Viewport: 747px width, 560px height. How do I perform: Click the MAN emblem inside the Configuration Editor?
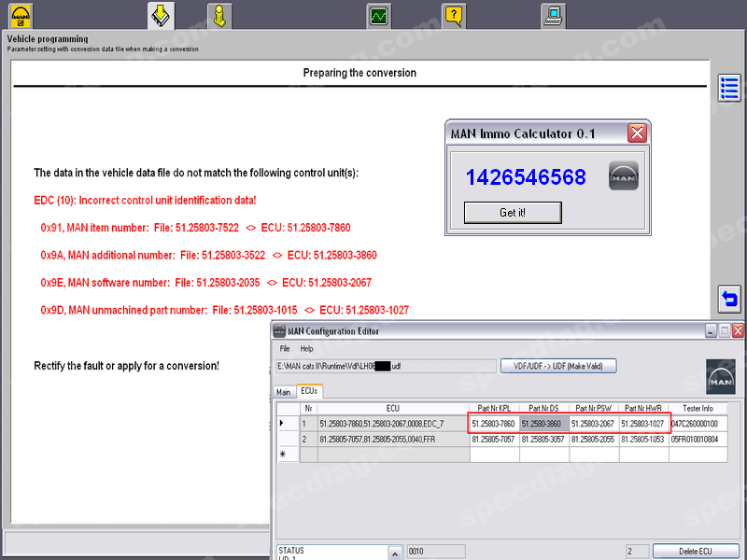coord(720,375)
